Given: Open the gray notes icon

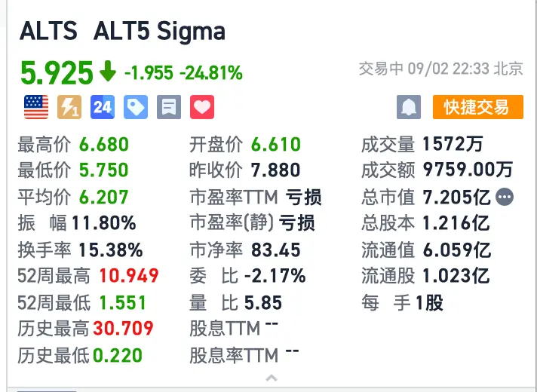Looking at the screenshot, I should 169,107.
